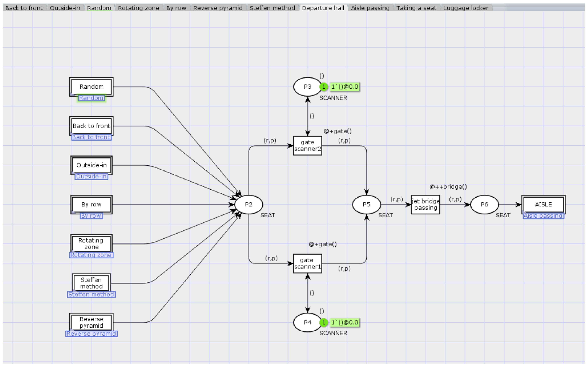Click the SEAT type label under P6
This screenshot has width=588, height=368.
coord(503,215)
